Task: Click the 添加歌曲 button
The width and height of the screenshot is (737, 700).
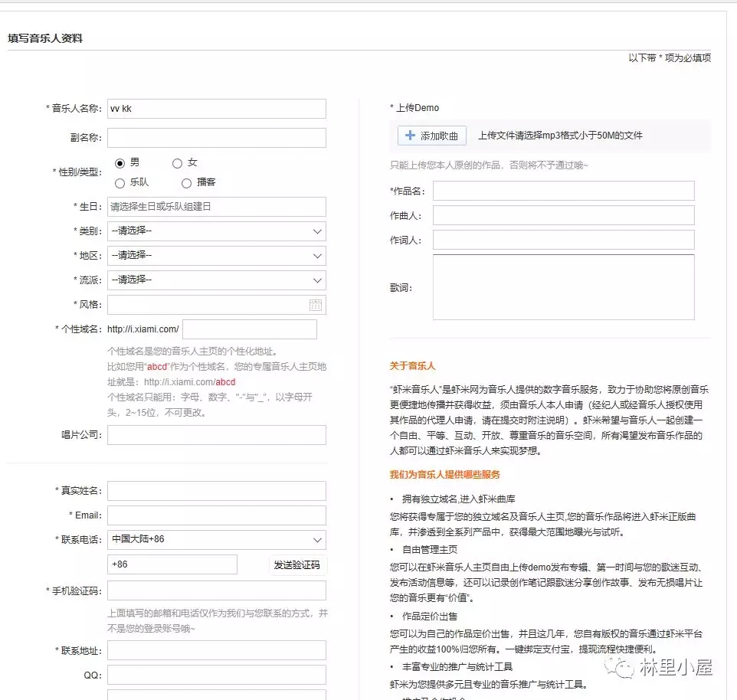Action: coord(432,136)
